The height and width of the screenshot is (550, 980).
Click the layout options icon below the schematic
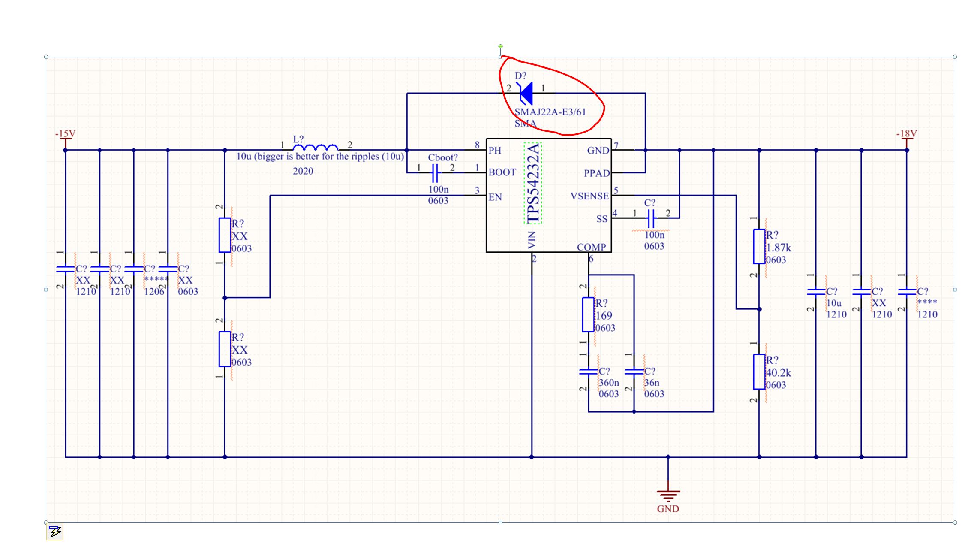pos(55,532)
